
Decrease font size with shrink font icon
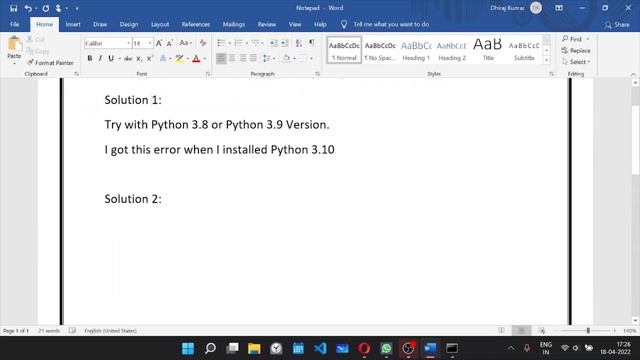pyautogui.click(x=170, y=43)
